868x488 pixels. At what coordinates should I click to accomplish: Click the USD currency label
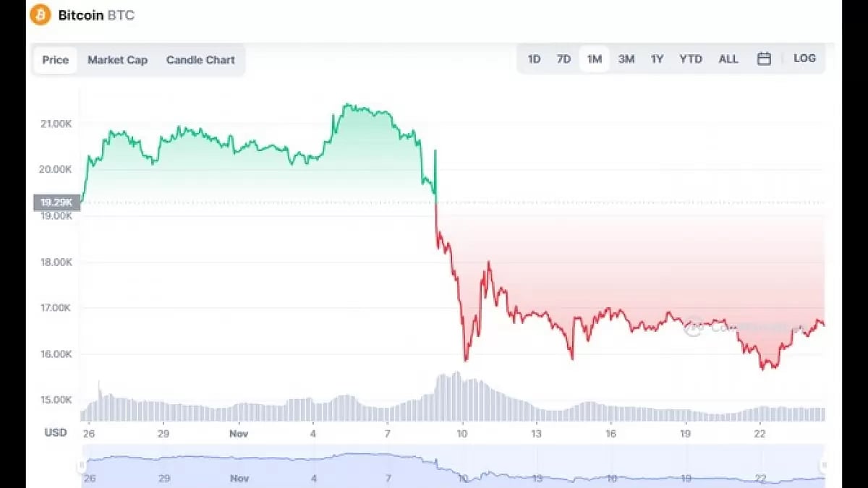pos(54,432)
